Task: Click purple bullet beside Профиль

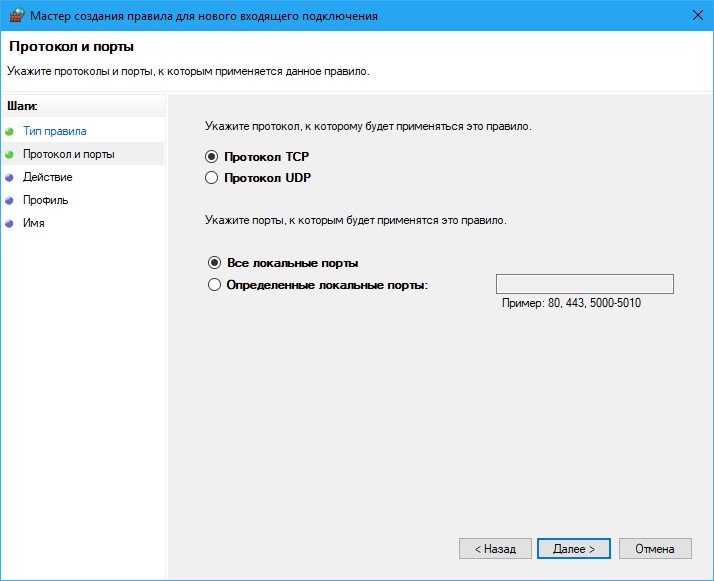Action: point(9,200)
